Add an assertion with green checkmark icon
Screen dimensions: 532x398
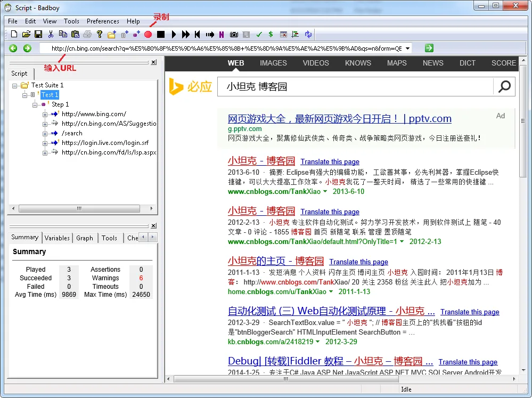point(259,34)
